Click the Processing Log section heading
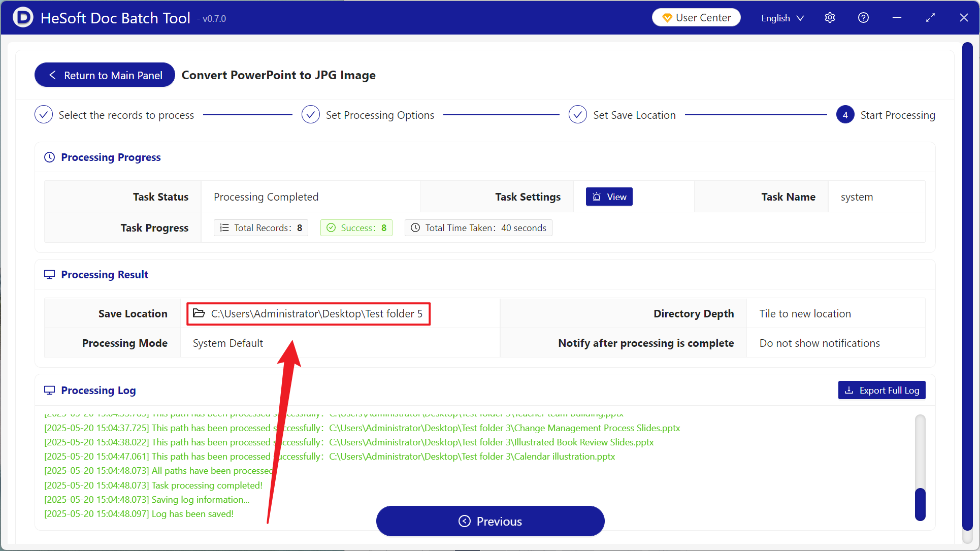 pos(99,391)
